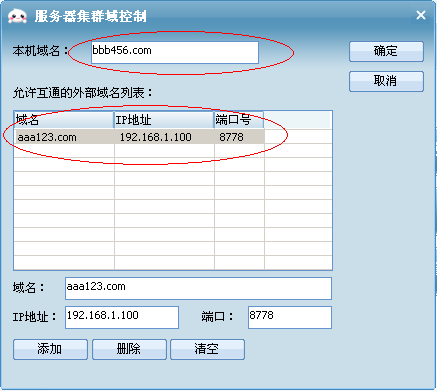
Task: Focus the 域名 input with aaa123.com
Action: [x=198, y=288]
